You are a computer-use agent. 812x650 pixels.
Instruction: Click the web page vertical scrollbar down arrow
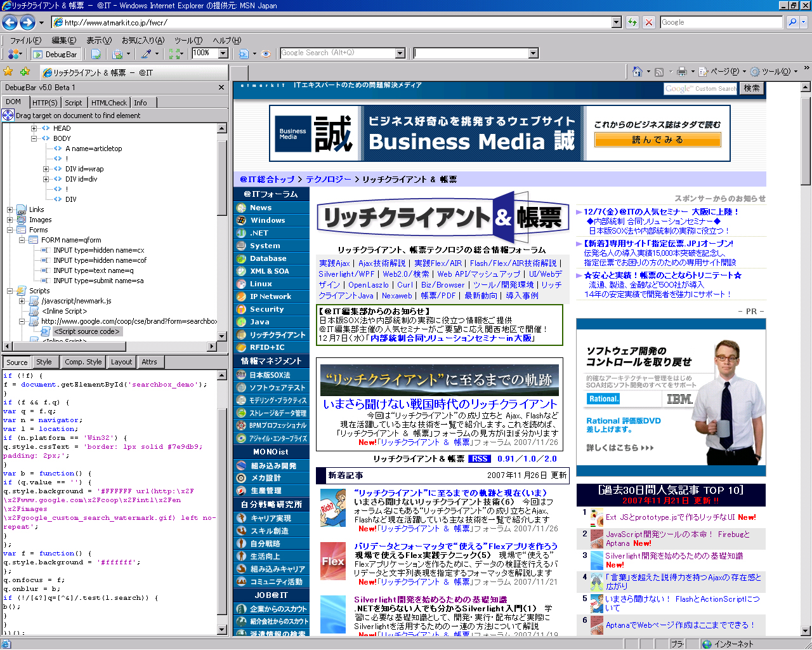click(x=806, y=632)
